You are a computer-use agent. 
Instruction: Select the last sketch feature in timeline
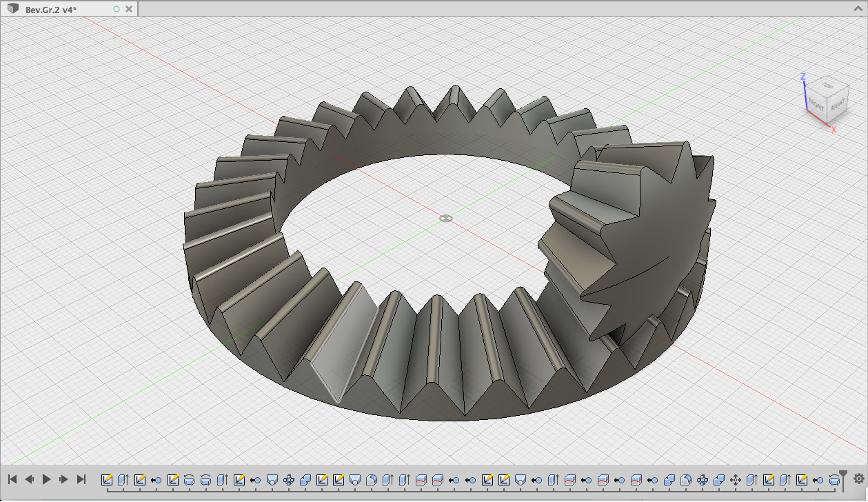(802, 480)
